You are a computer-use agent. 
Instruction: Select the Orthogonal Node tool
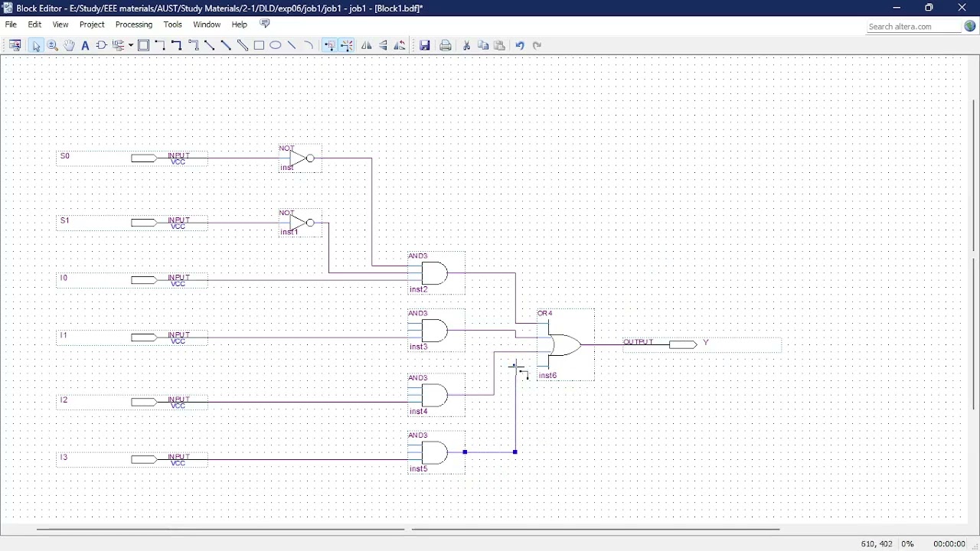pyautogui.click(x=160, y=45)
